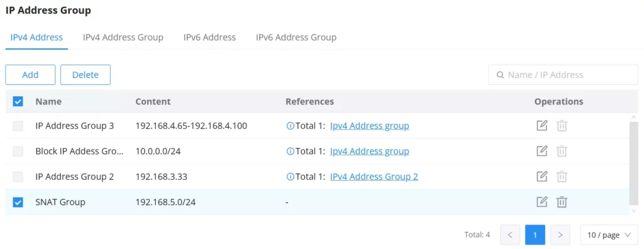This screenshot has width=644, height=249.
Task: Edit the IP Address Group 3 entry
Action: (542, 125)
